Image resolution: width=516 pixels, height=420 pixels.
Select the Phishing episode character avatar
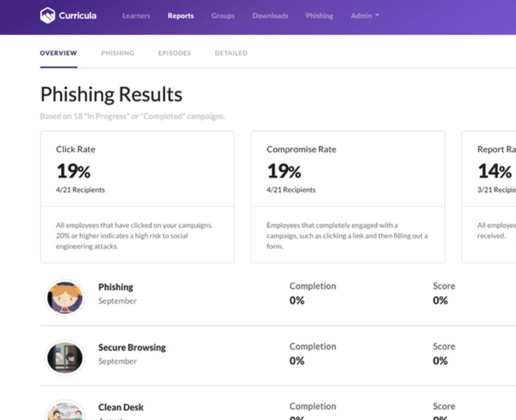(x=65, y=297)
